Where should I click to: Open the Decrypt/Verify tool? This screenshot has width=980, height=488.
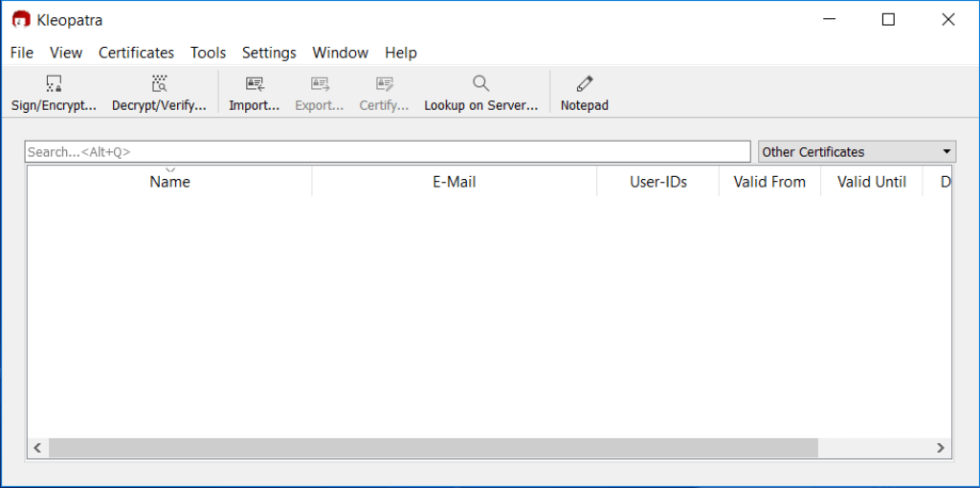[159, 93]
